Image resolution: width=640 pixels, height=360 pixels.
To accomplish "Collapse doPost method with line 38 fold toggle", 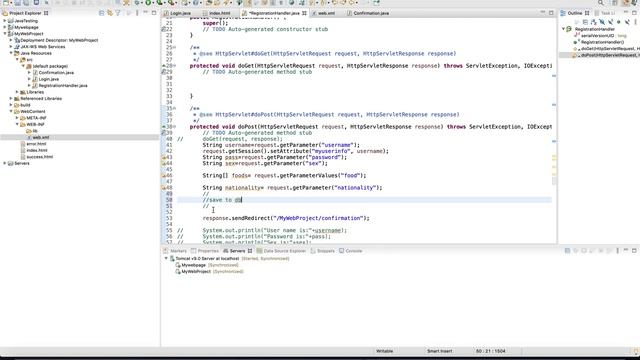I will point(175,127).
